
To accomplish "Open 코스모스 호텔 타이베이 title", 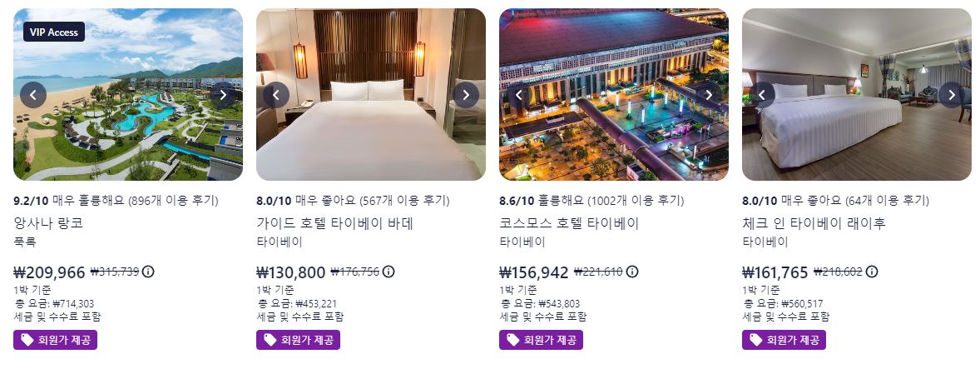I will tap(569, 222).
